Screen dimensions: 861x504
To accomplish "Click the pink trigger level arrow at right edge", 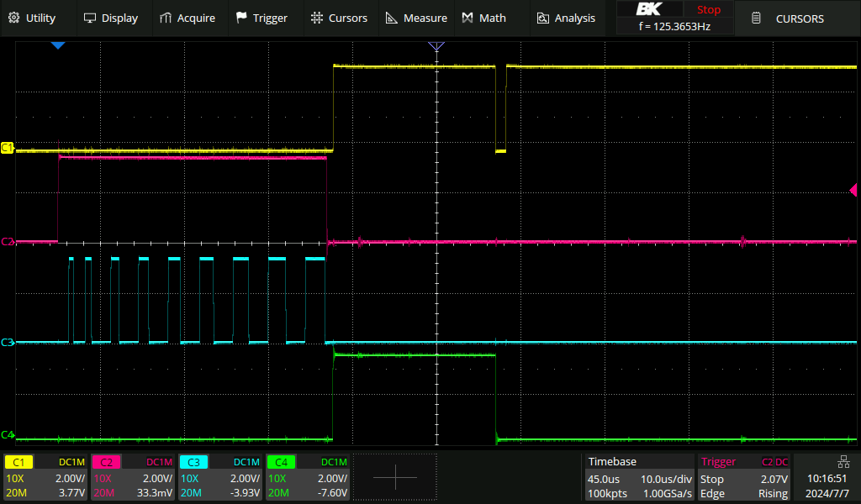I will point(853,191).
